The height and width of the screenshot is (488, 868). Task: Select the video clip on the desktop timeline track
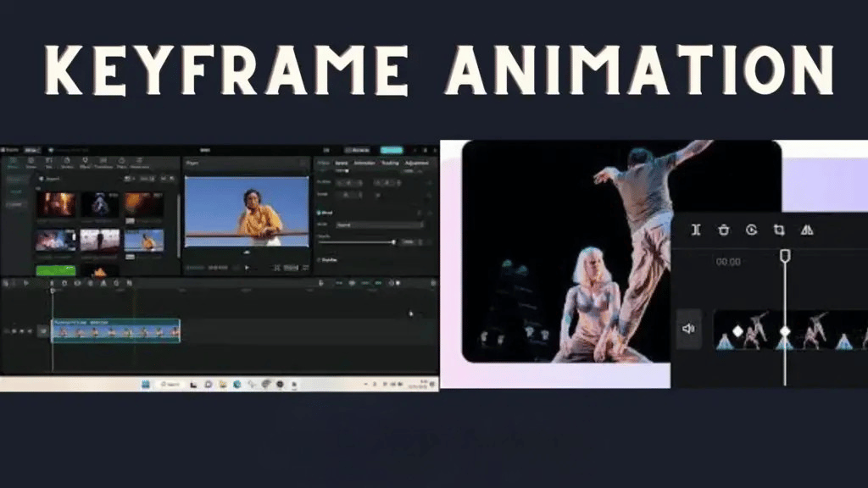115,330
